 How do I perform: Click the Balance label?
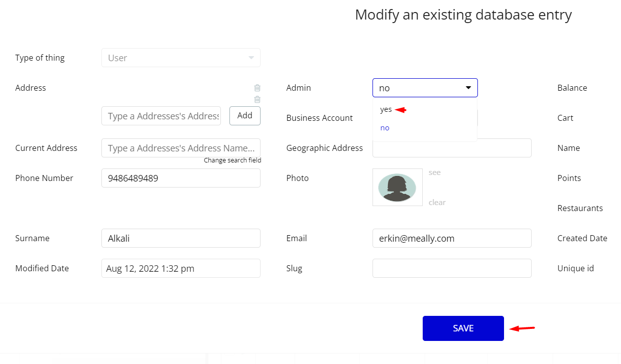point(572,88)
